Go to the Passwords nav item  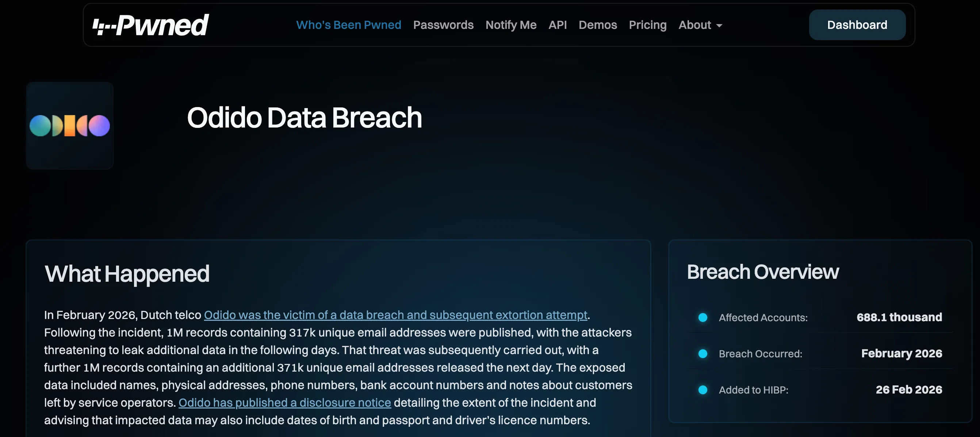click(x=443, y=25)
